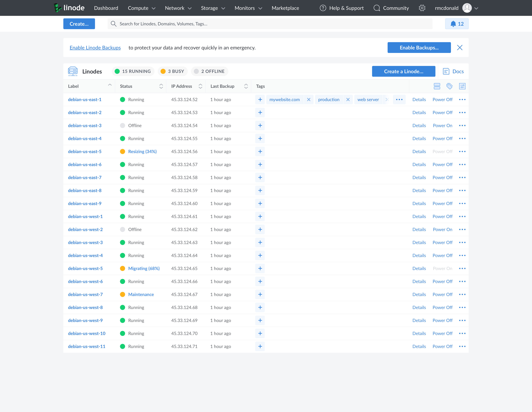This screenshot has width=532, height=412.
Task: Open the account settings gear icon
Action: point(422,8)
